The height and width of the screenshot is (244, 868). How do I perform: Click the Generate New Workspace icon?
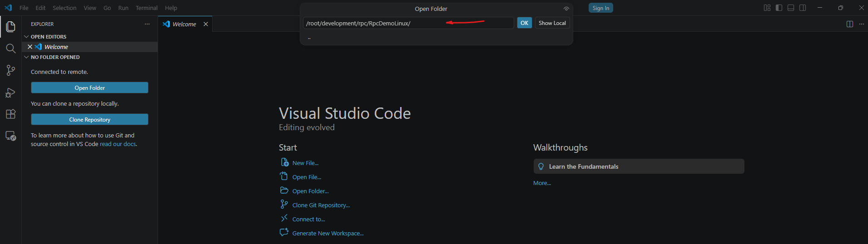point(284,233)
